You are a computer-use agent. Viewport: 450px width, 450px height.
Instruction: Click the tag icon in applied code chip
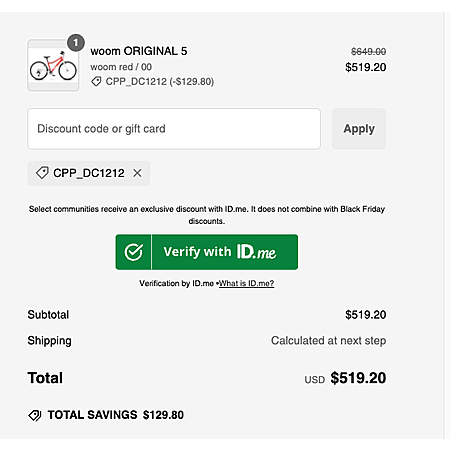pos(42,173)
